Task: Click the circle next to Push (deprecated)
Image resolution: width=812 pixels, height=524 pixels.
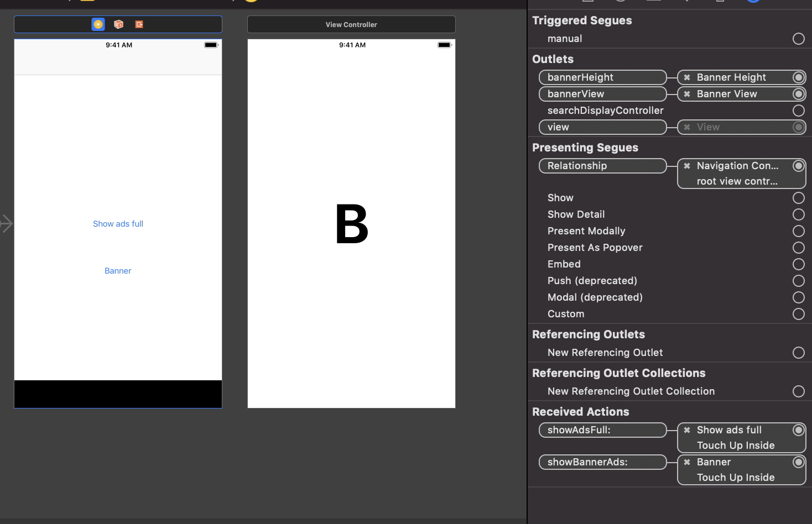Action: tap(799, 281)
